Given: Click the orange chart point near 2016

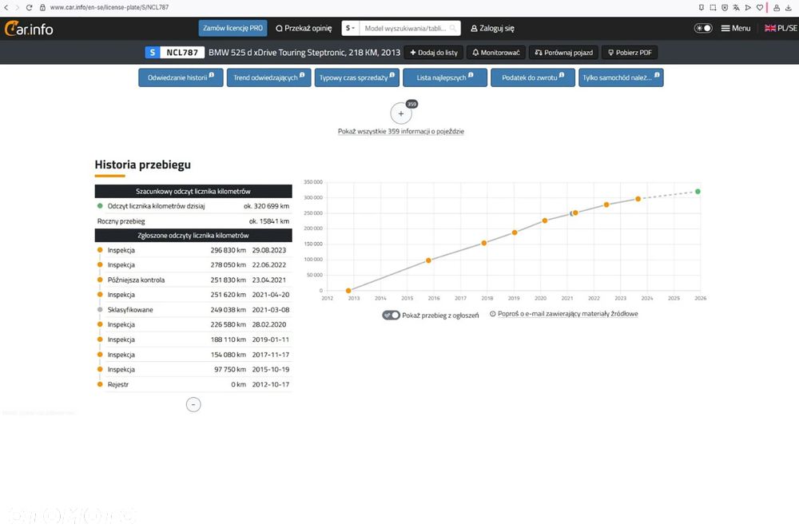Looking at the screenshot, I should pyautogui.click(x=428, y=260).
